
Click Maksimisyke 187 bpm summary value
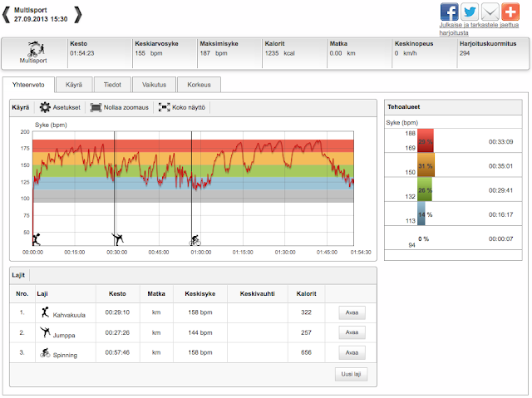pyautogui.click(x=215, y=53)
